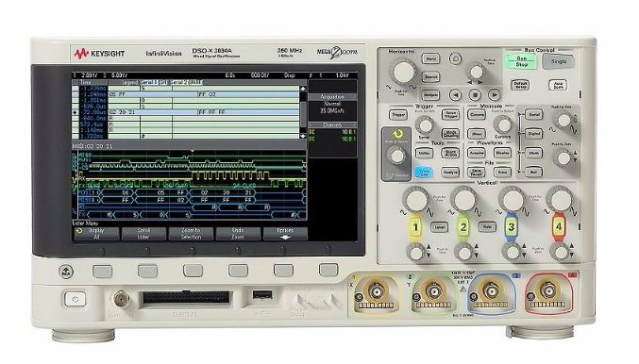Click the Cursors knob
The width and height of the screenshot is (639, 364).
(502, 125)
